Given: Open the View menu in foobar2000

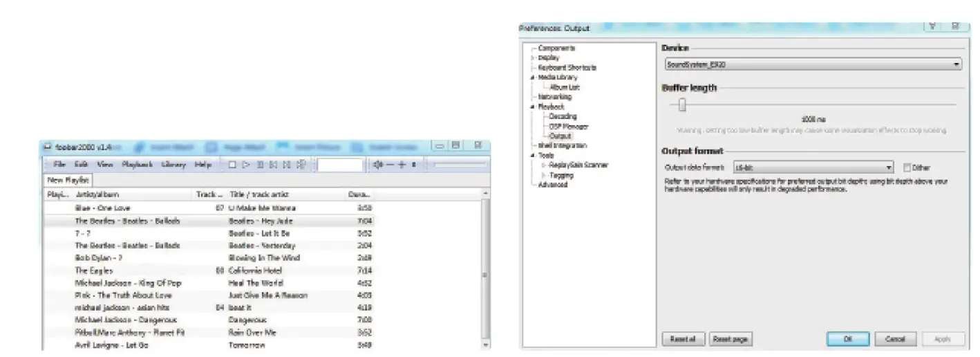Looking at the screenshot, I should click(x=105, y=165).
